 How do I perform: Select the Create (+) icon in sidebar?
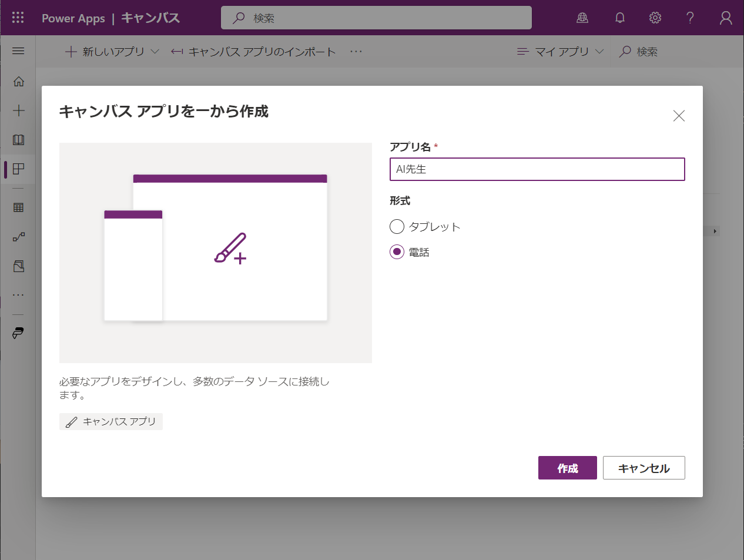point(18,110)
